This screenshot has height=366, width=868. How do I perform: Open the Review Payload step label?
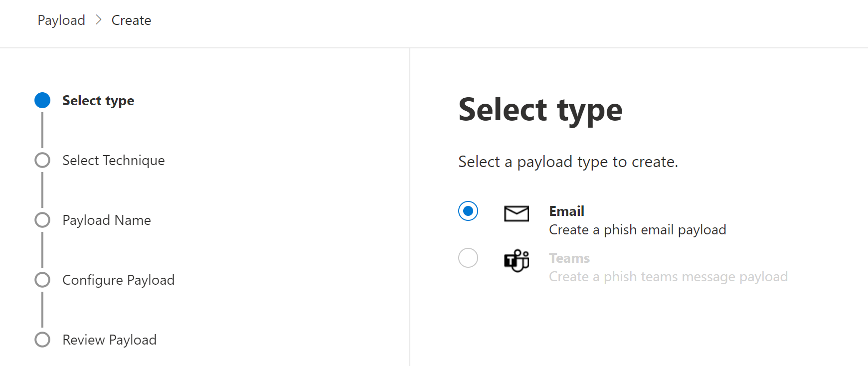tap(109, 340)
